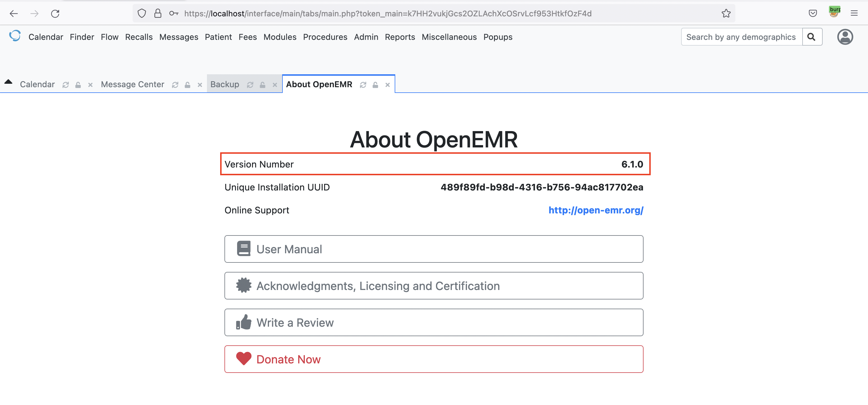Expand the Admin menu
This screenshot has height=405, width=868.
click(x=366, y=37)
